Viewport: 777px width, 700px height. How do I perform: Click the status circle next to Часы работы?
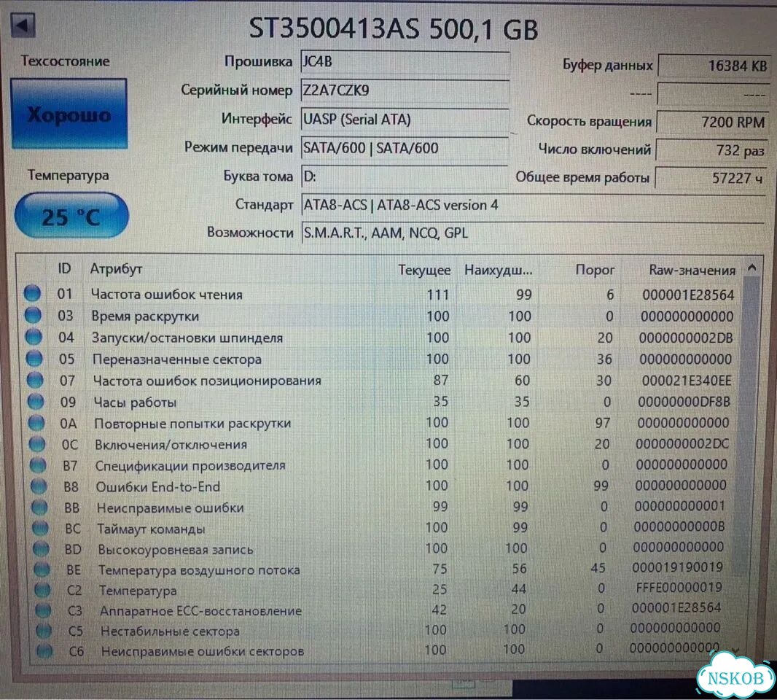pos(36,401)
